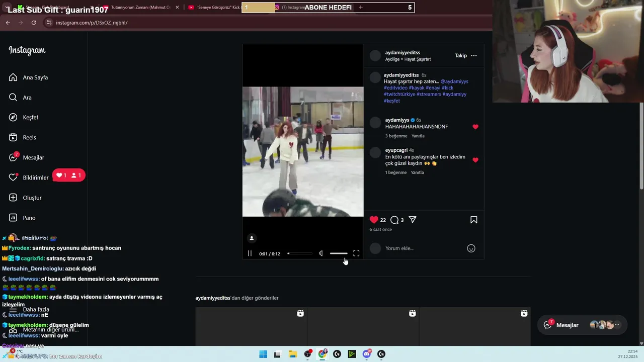Reply to eyupcagri comment via Yanıtla

point(418,172)
